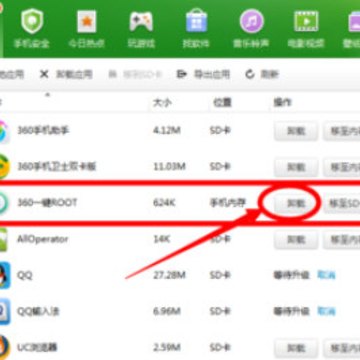Image resolution: width=360 pixels, height=360 pixels.
Task: Click the 刷新 refresh toolbar item
Action: pos(262,74)
